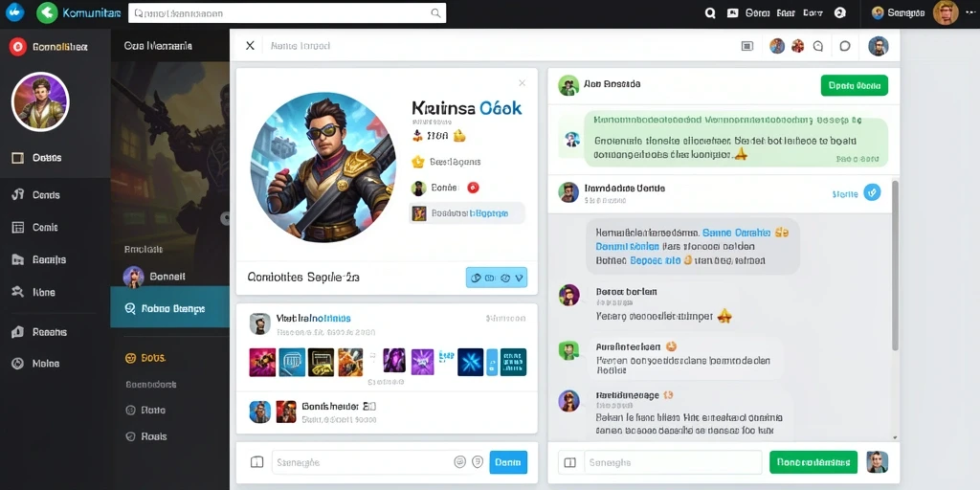Open the green avatar in chat header
This screenshot has width=980, height=490.
568,85
